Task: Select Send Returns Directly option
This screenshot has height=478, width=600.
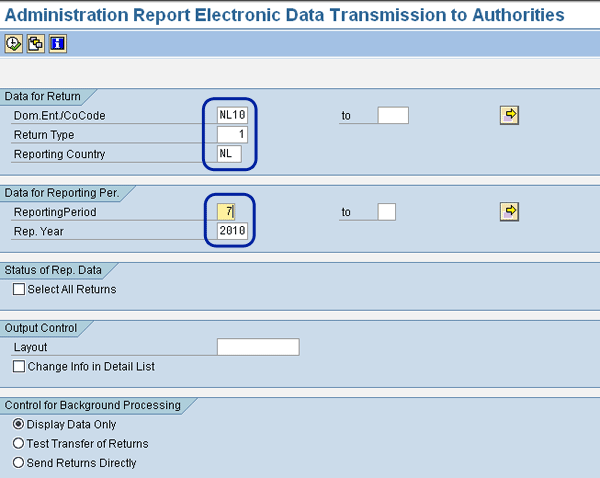Action: (x=18, y=462)
